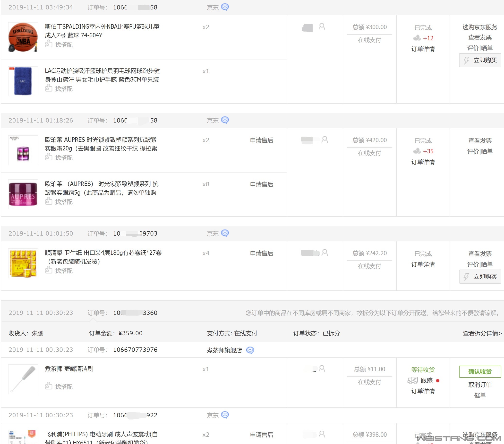Open JD chat icon for the 01:18:26 order

pos(225,120)
